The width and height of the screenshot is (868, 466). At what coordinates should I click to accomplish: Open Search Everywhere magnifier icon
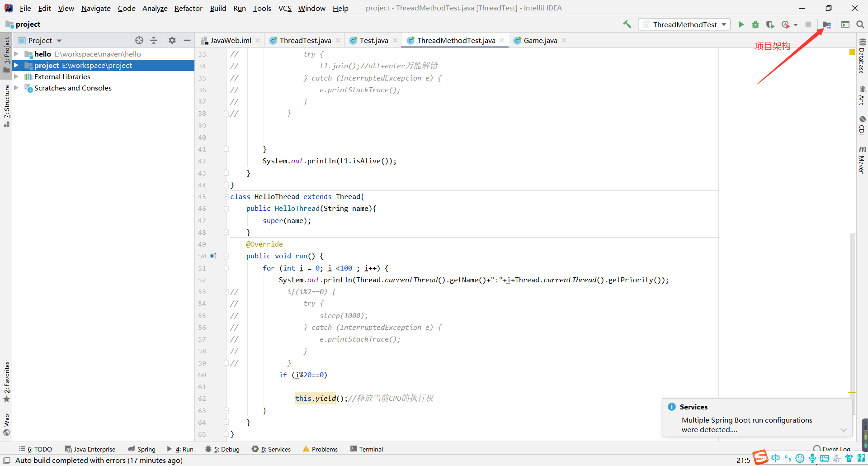860,24
